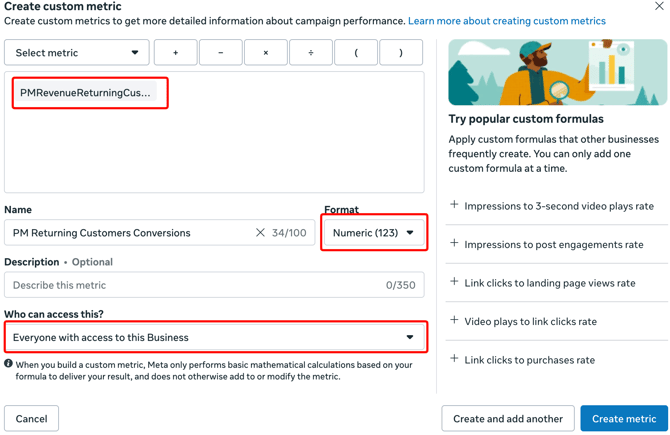Add Link clicks to purchases rate formula
The height and width of the screenshot is (435, 670).
coord(557,359)
